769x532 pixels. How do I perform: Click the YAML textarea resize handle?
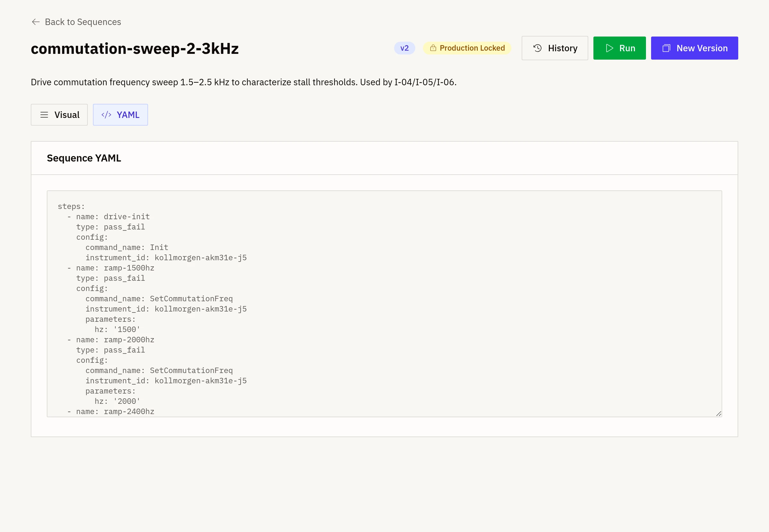[718, 413]
